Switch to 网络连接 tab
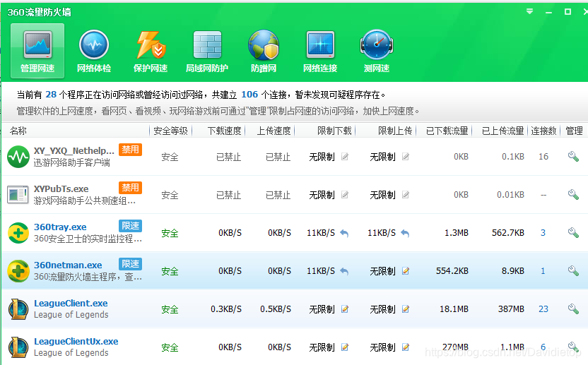The image size is (588, 365). 320,51
